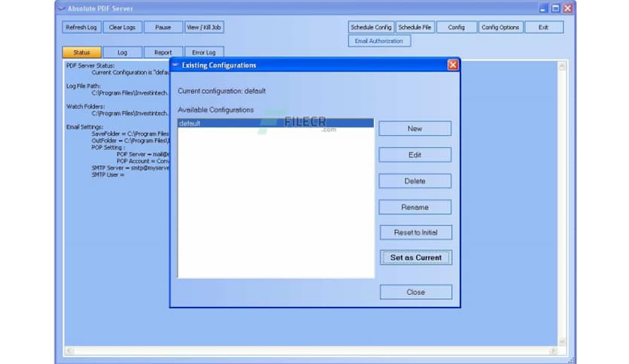The height and width of the screenshot is (364, 629).
Task: Click the Config button
Action: point(457,27)
